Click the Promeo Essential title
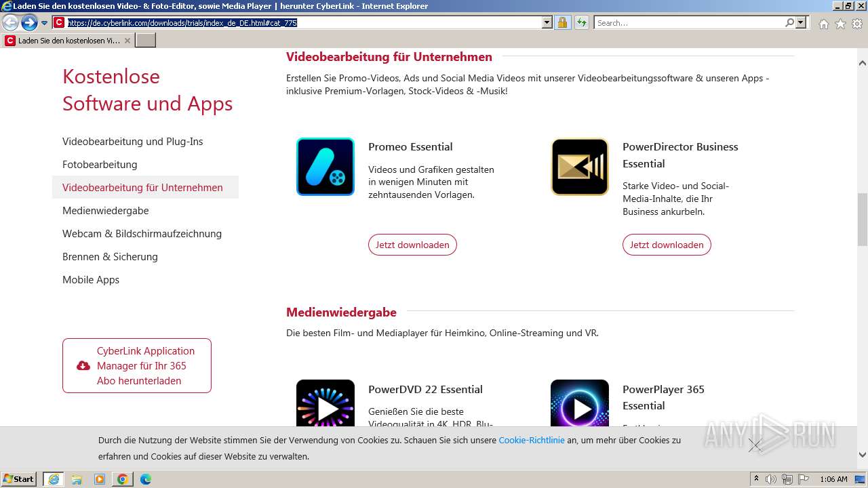 (410, 146)
